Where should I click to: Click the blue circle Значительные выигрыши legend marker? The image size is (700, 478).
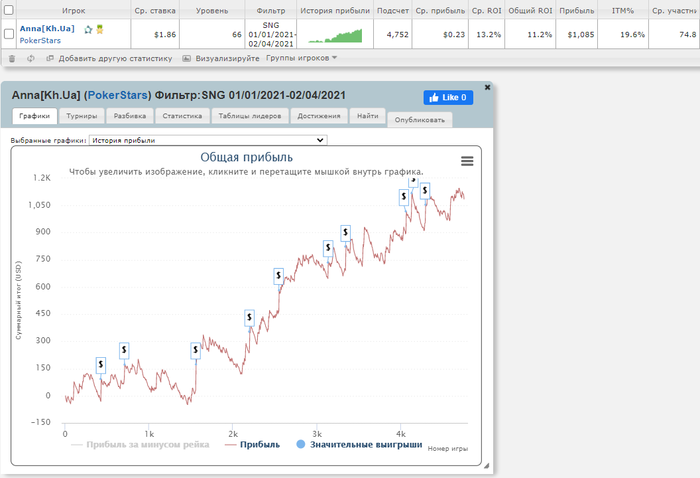coord(300,444)
